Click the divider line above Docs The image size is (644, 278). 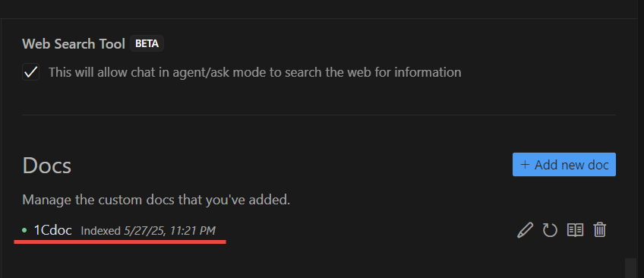(x=319, y=115)
